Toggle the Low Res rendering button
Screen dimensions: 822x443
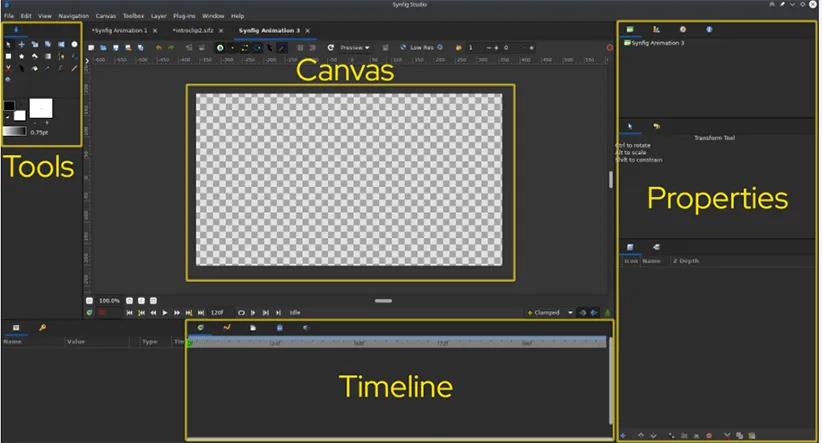pos(423,47)
